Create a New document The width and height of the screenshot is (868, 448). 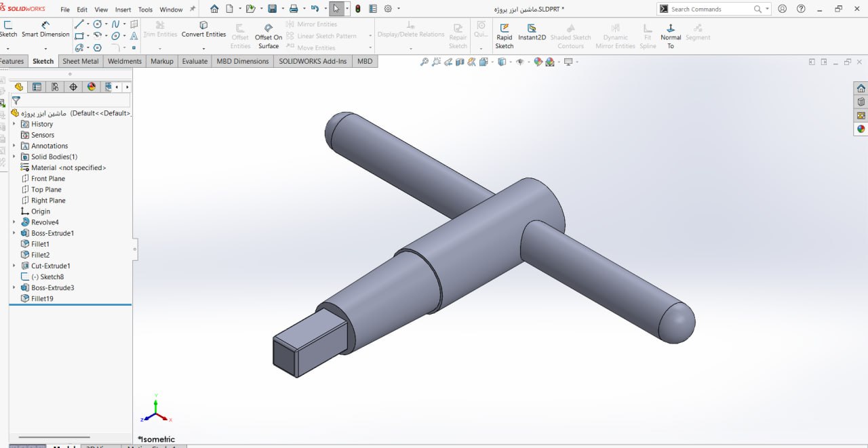point(229,9)
